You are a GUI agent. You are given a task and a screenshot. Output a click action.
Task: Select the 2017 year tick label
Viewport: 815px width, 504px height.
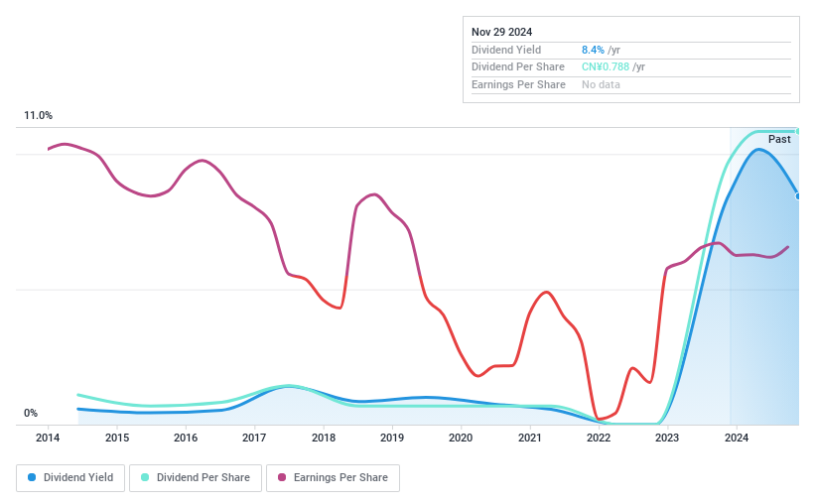254,438
